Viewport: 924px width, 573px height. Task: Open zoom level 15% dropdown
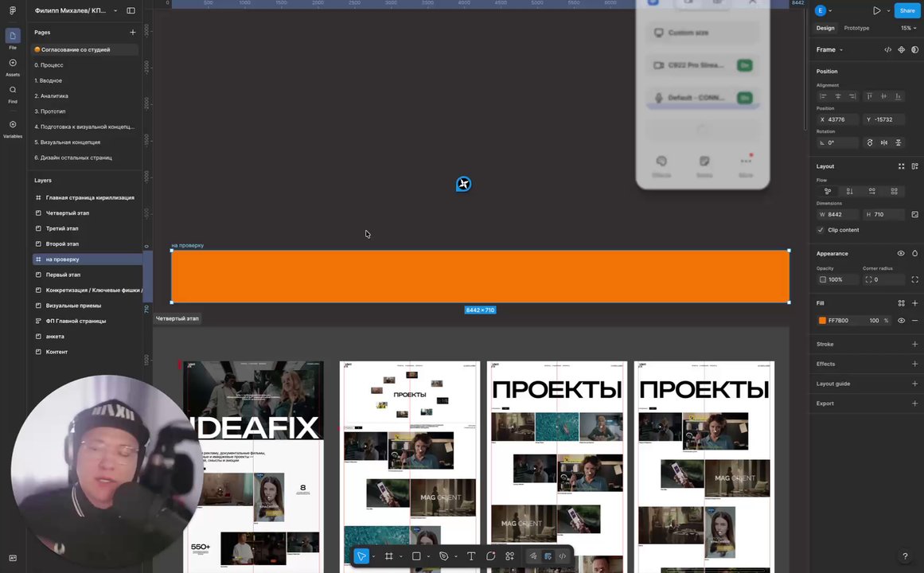[x=908, y=28]
